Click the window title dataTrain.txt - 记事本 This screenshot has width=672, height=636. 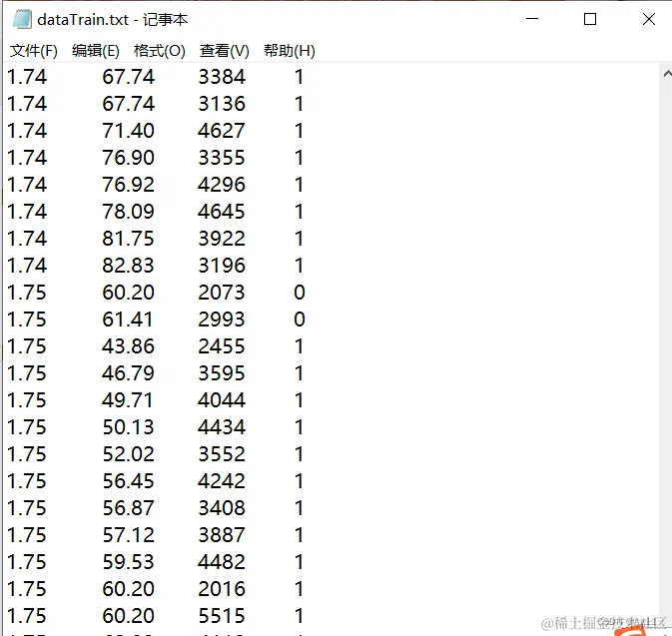pyautogui.click(x=113, y=20)
